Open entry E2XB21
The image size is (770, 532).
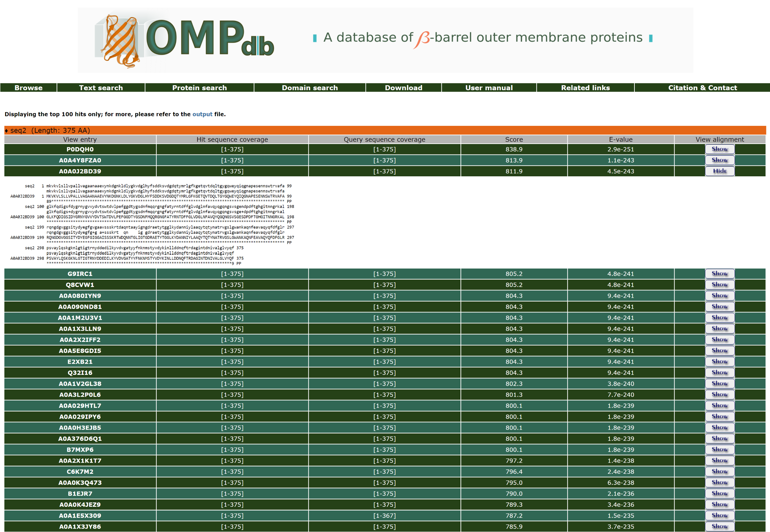tap(80, 362)
